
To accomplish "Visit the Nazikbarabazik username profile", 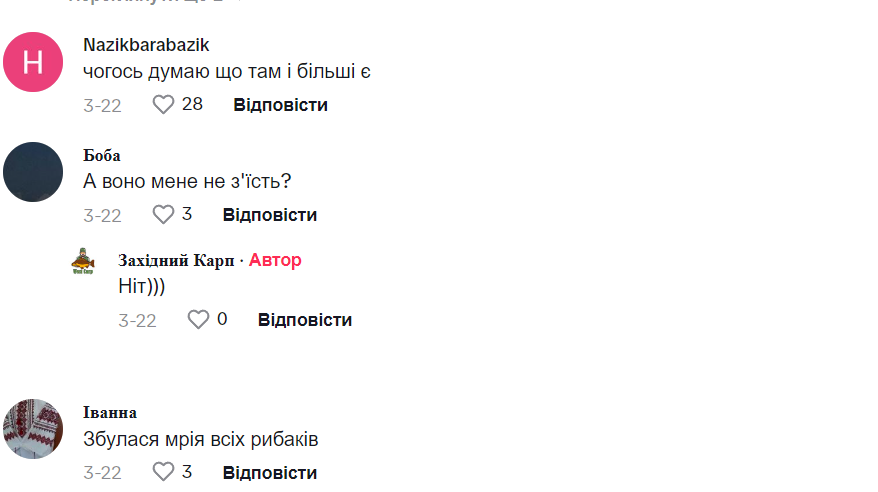I will tap(146, 45).
